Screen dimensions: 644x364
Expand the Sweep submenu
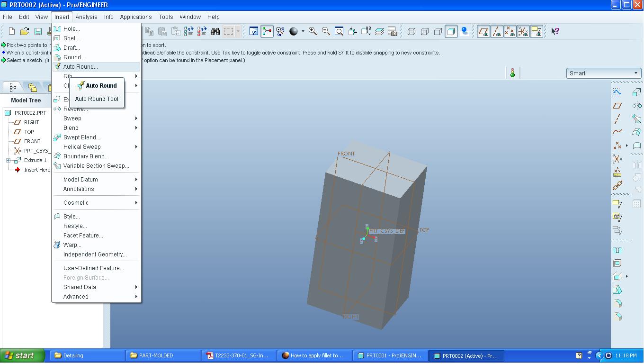click(x=96, y=118)
